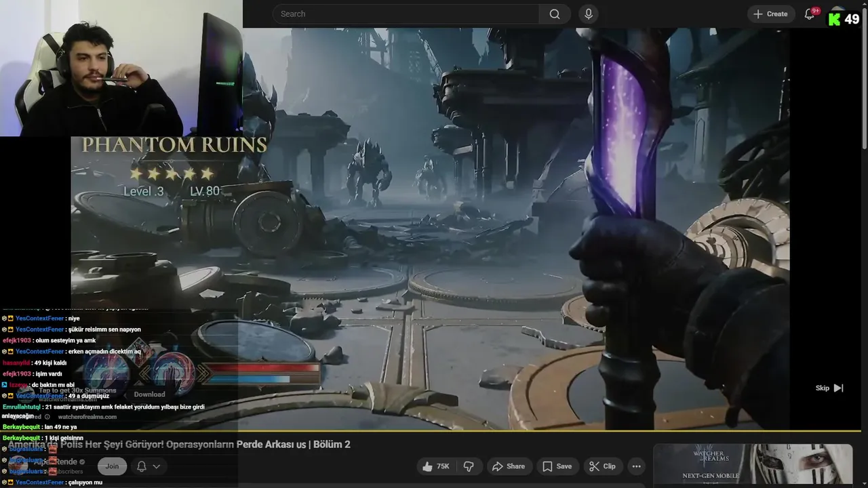Open the Create menu button

coord(771,14)
